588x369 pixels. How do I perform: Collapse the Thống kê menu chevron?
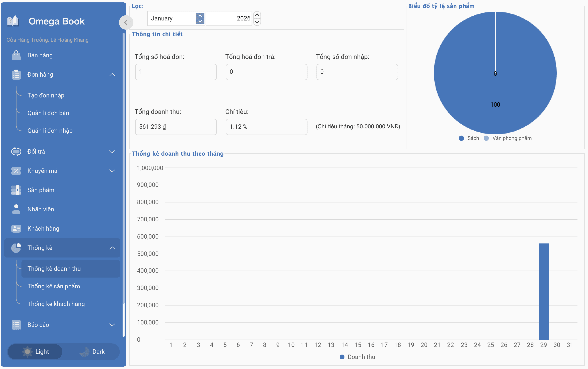[112, 248]
